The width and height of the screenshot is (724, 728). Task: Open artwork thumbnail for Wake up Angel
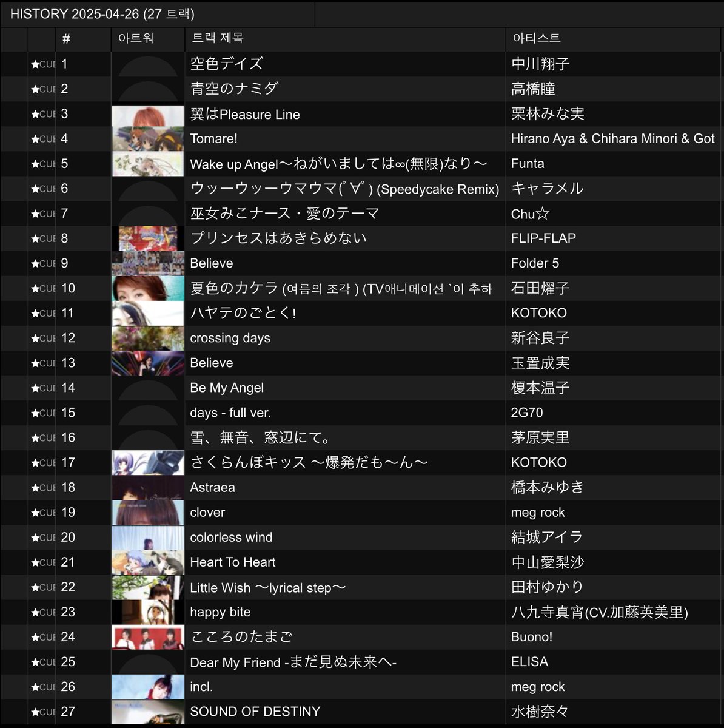[148, 164]
